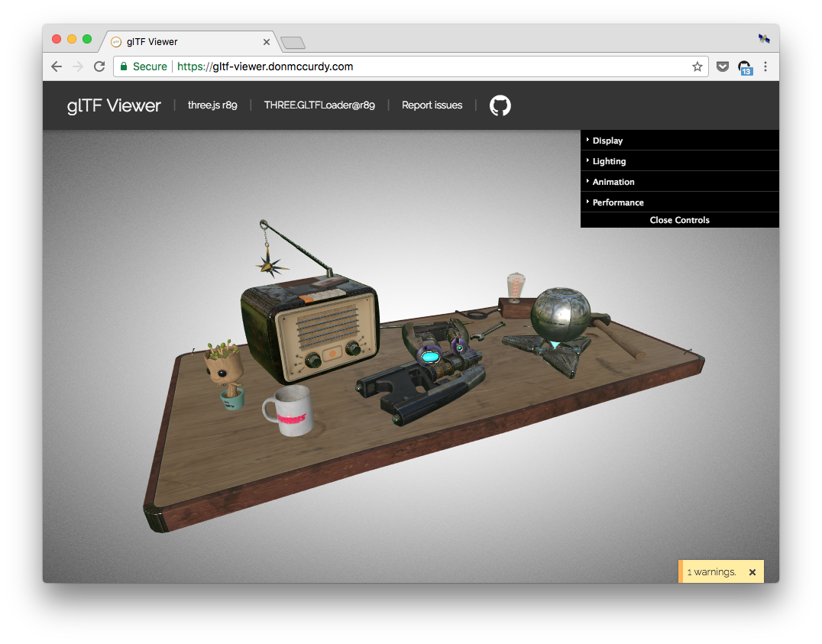
Task: Focus the address bar URL field
Action: tap(410, 66)
